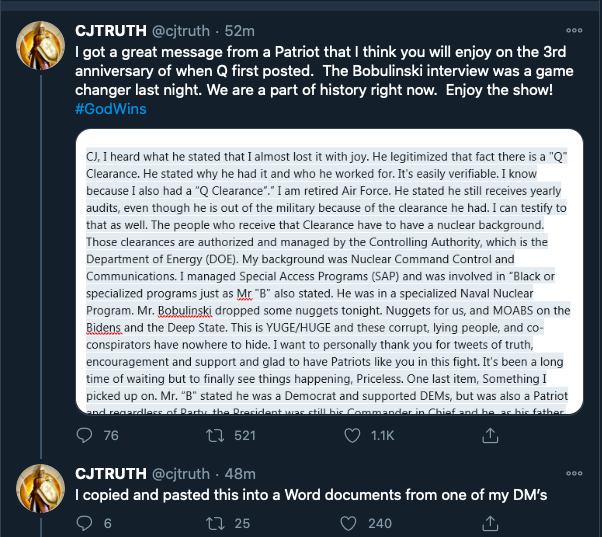
Task: Open the @cjtruth handle on second tweet
Action: point(185,472)
